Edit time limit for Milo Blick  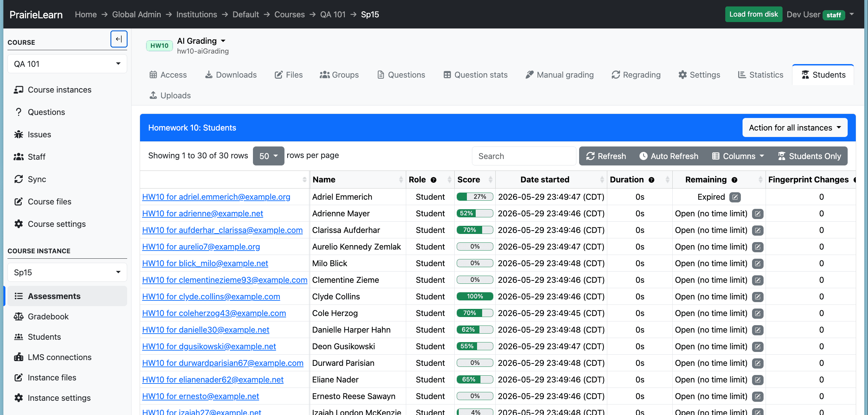(x=757, y=263)
